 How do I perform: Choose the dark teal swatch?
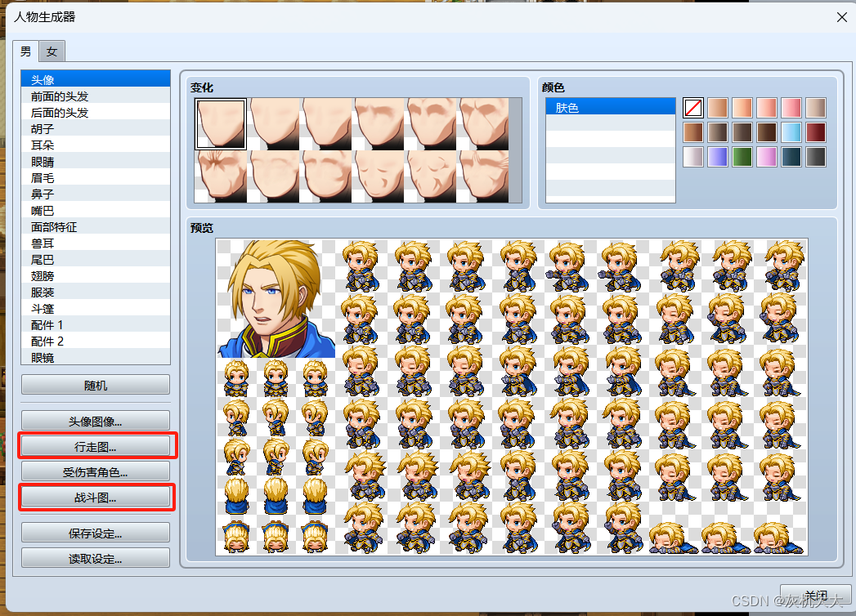[791, 157]
